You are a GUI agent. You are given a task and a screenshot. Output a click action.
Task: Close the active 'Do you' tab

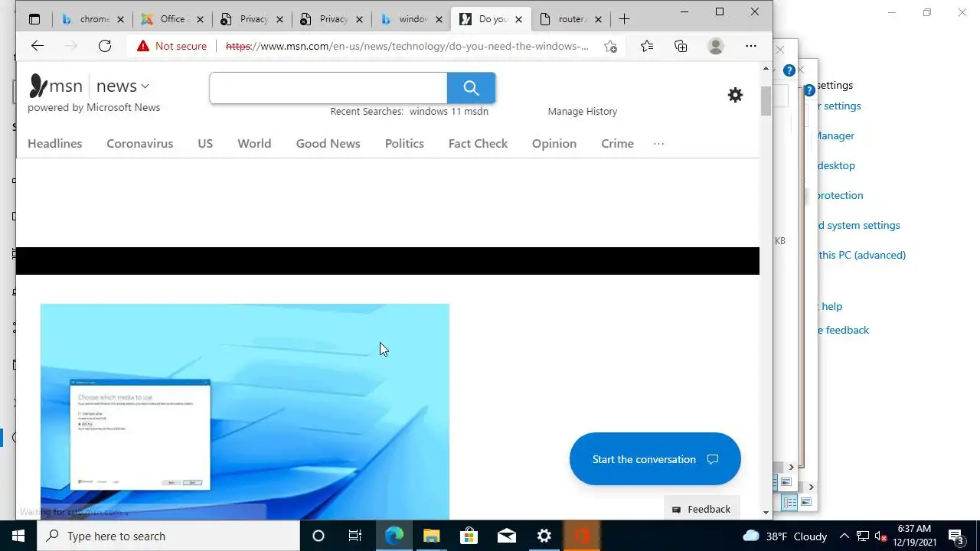[x=518, y=19]
